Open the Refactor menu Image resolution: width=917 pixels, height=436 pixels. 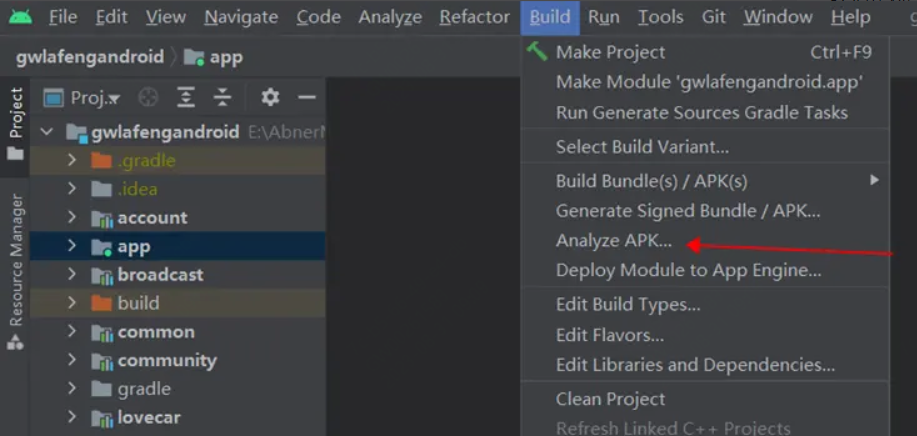(x=474, y=17)
